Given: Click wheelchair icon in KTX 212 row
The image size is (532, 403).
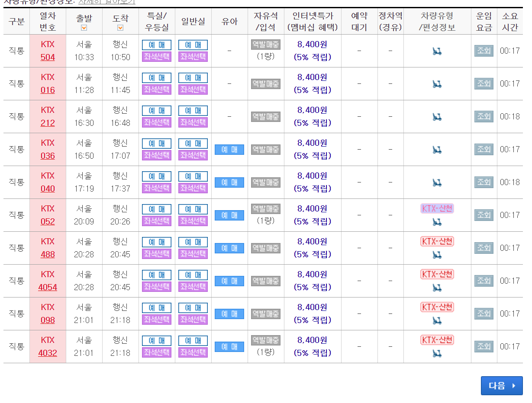Looking at the screenshot, I should click(x=437, y=117).
